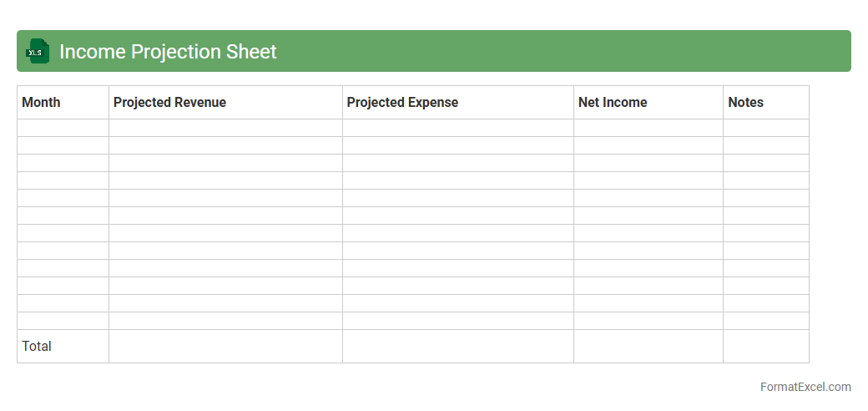This screenshot has height=411, width=868.
Task: Click first blank cell under Projected Revenue
Action: coord(225,128)
